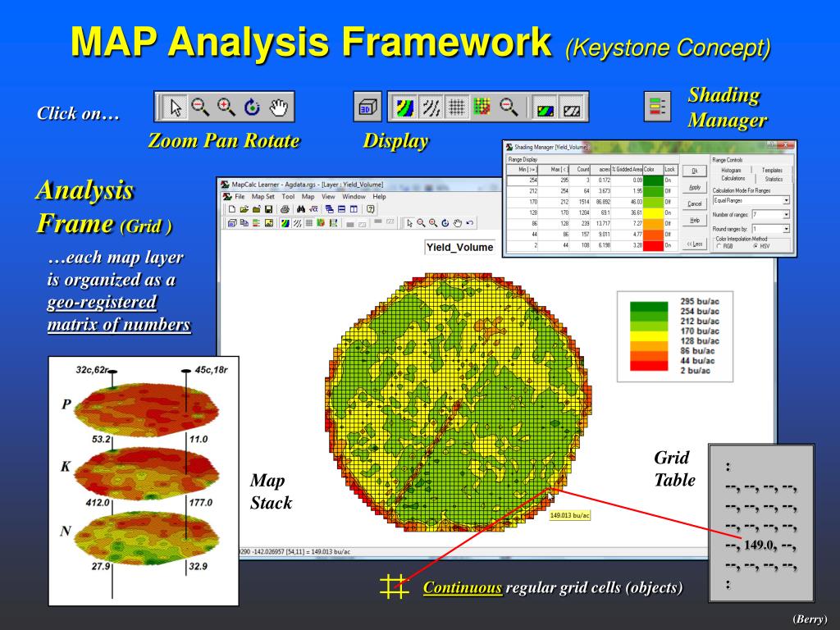Open the View menu in MapCalc
The height and width of the screenshot is (630, 840).
pyautogui.click(x=328, y=196)
